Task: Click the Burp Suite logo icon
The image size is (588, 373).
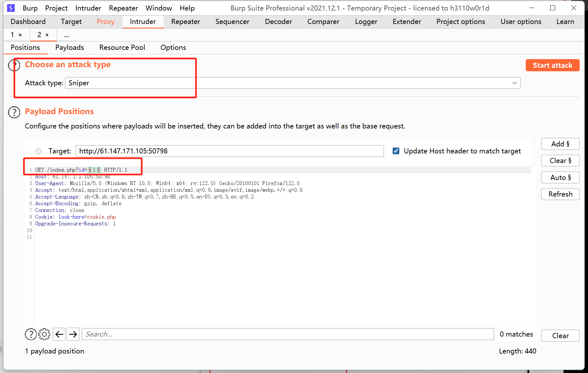Action: 11,8
